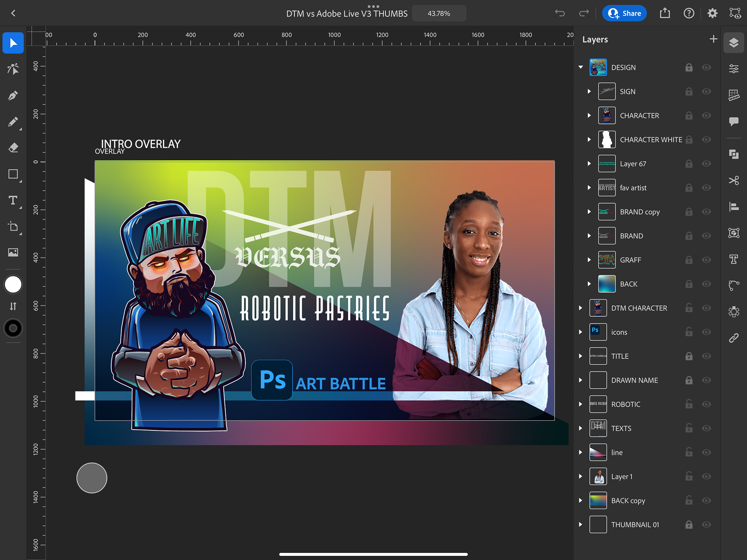Toggle visibility of CHARACTER layer

[707, 116]
